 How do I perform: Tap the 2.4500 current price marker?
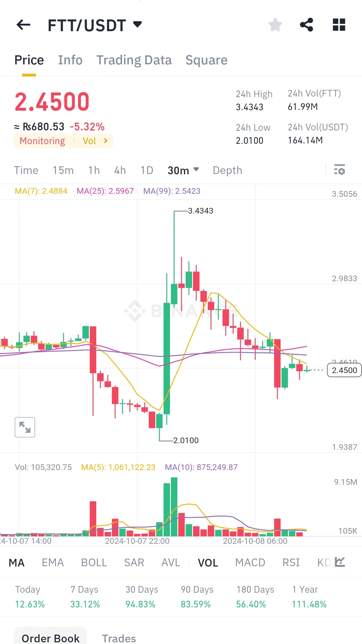pyautogui.click(x=344, y=370)
